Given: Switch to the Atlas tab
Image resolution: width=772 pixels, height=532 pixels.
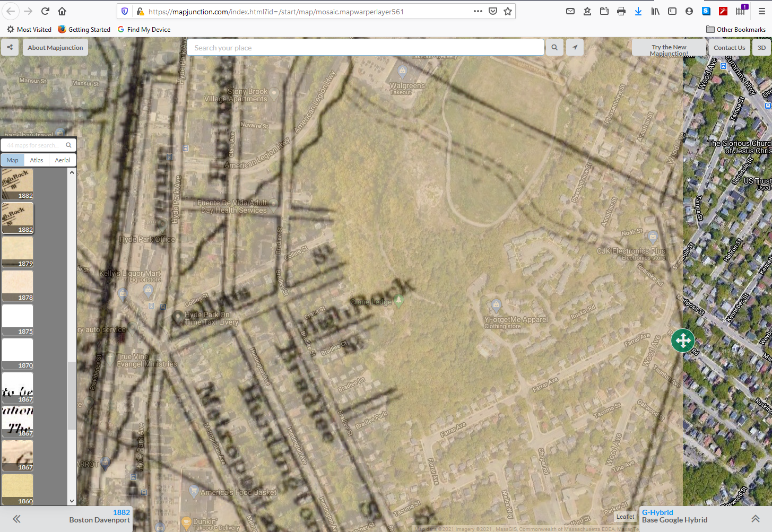Looking at the screenshot, I should coord(36,160).
